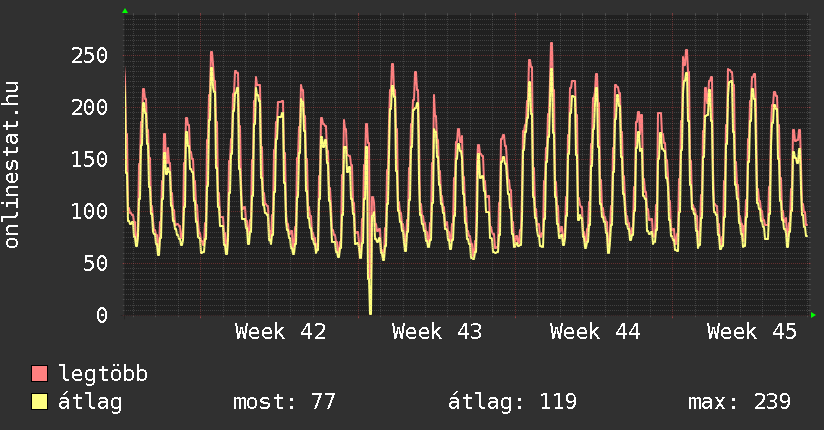Click the Week 45 axis label

click(x=752, y=332)
